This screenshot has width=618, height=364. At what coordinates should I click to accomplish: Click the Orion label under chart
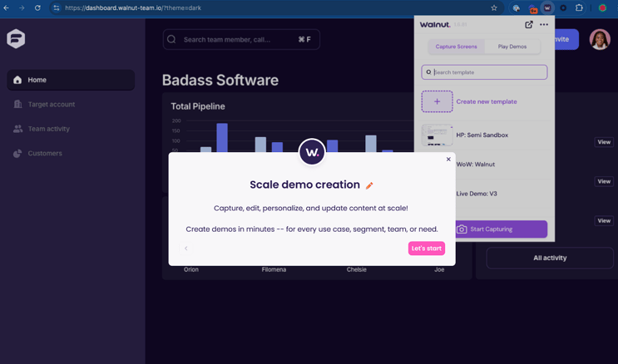[191, 270]
